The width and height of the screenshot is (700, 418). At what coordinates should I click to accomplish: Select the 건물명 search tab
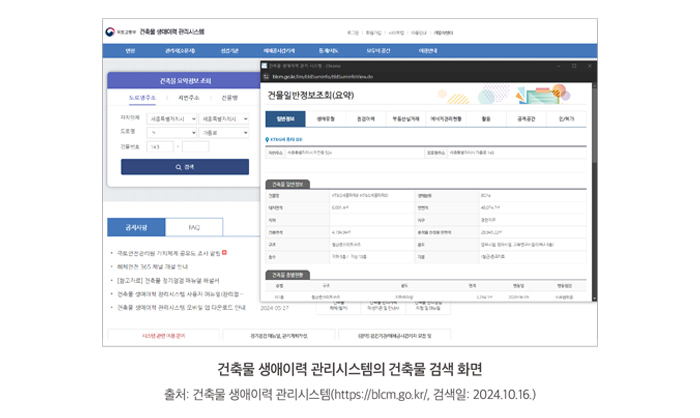[229, 98]
